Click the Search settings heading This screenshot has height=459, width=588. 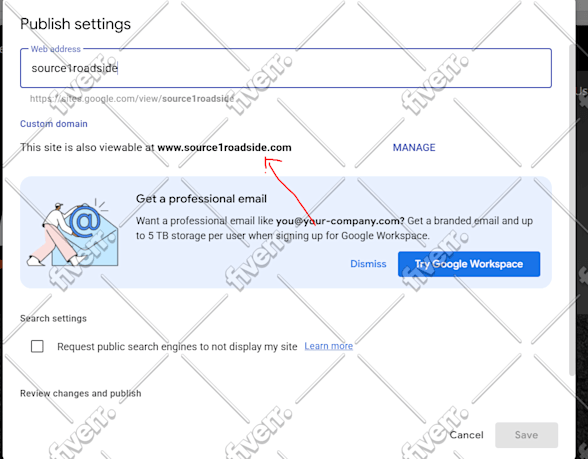53,318
